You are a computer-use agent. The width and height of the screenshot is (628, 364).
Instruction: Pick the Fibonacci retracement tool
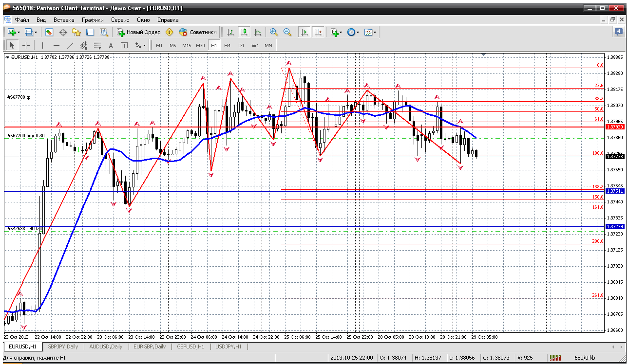97,45
